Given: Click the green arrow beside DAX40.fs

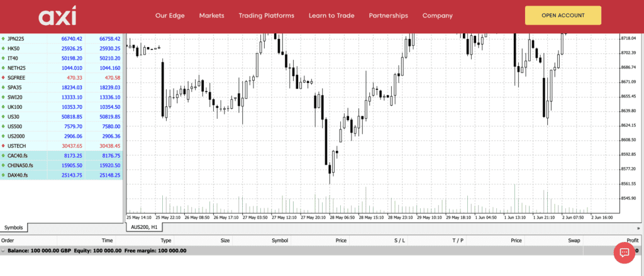Looking at the screenshot, I should (3, 175).
